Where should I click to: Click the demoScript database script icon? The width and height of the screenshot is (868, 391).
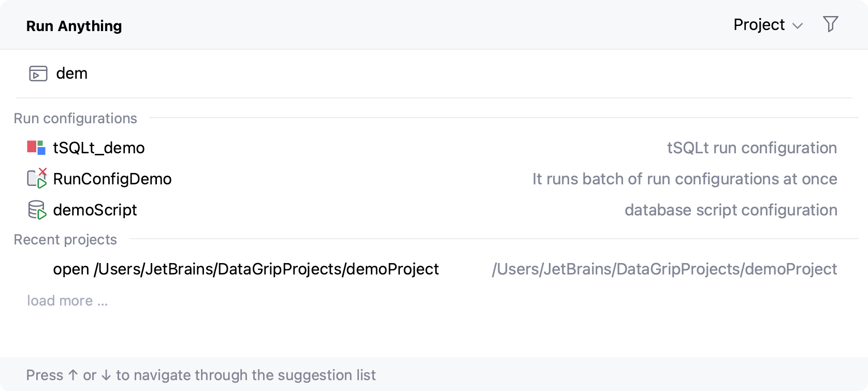(x=37, y=210)
